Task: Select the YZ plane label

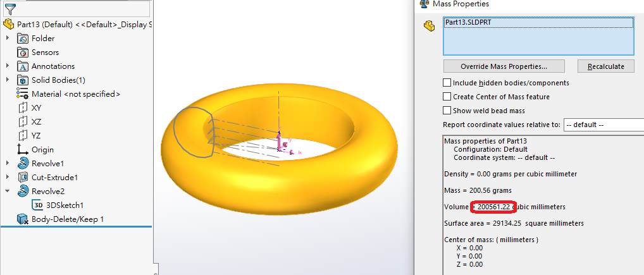Action: click(x=36, y=135)
